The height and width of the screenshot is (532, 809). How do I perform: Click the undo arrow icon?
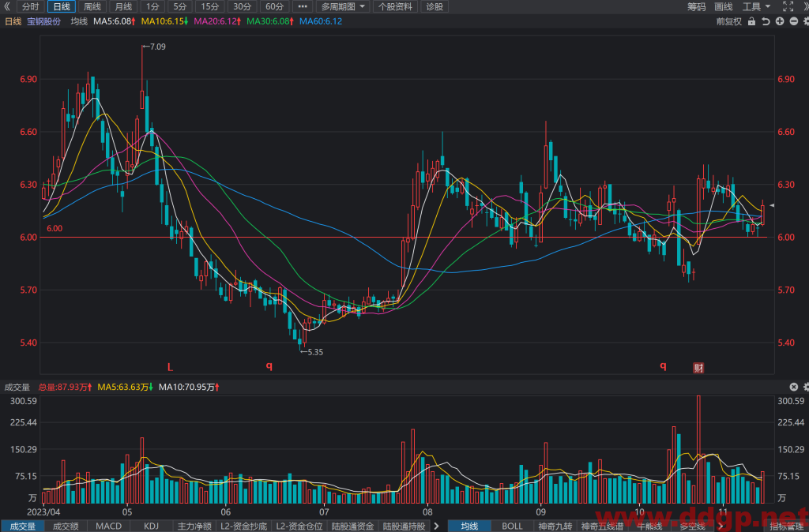(x=766, y=21)
